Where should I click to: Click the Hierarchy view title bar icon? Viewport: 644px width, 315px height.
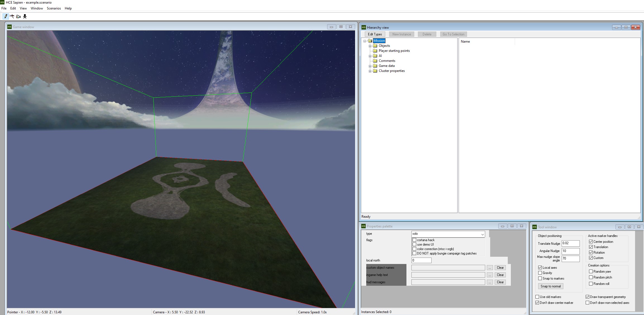(363, 27)
